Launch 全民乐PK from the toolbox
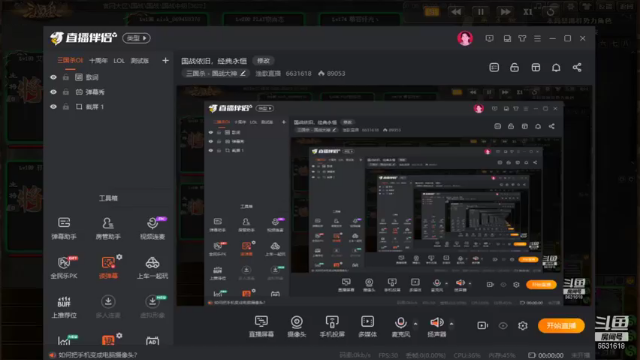This screenshot has width=640, height=360. (64, 267)
